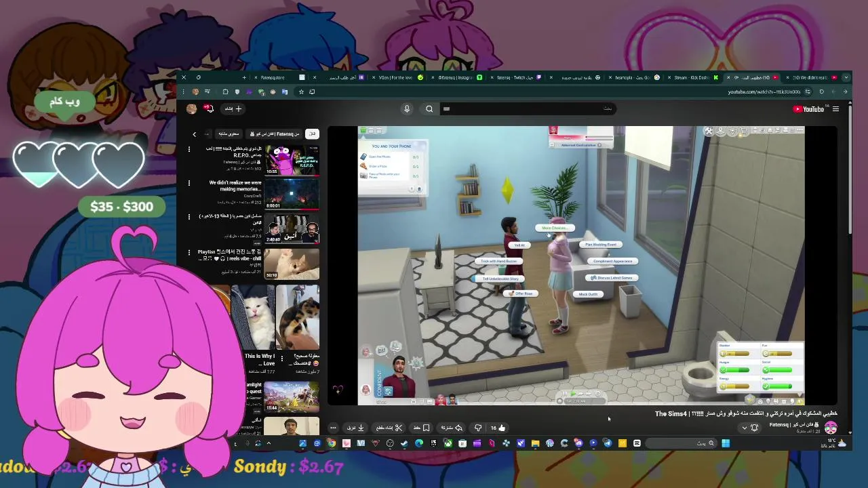Open the calico cat Shorts thumbnail

pyautogui.click(x=298, y=317)
